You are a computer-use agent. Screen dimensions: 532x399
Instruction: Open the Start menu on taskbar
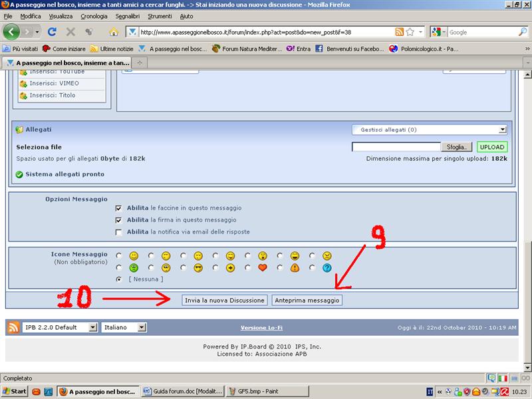pyautogui.click(x=15, y=391)
